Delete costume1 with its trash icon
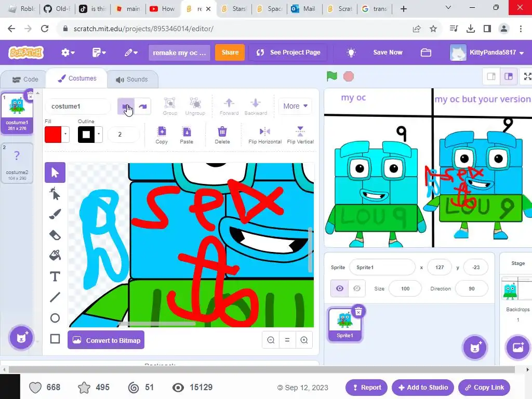The height and width of the screenshot is (399, 532). click(x=30, y=96)
